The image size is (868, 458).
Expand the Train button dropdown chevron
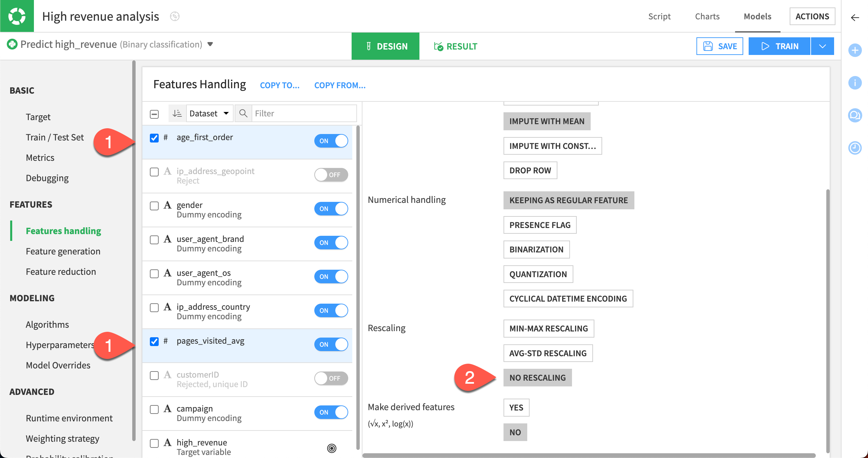pyautogui.click(x=823, y=46)
